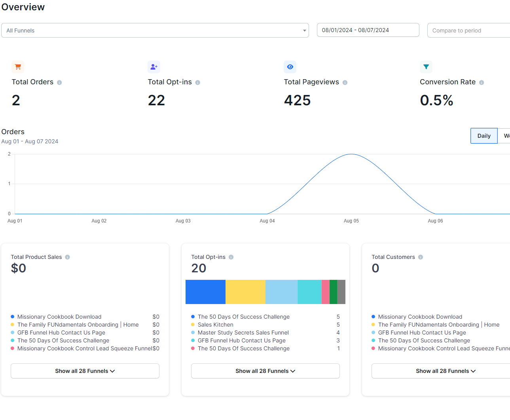This screenshot has width=510, height=420.
Task: Click the Aug 01 - Aug 07 2024 subtitle
Action: pos(30,141)
